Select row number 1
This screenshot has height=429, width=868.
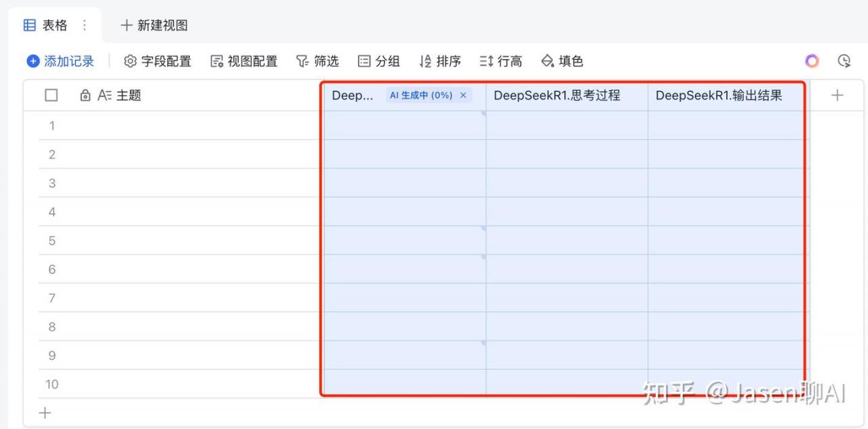[52, 125]
